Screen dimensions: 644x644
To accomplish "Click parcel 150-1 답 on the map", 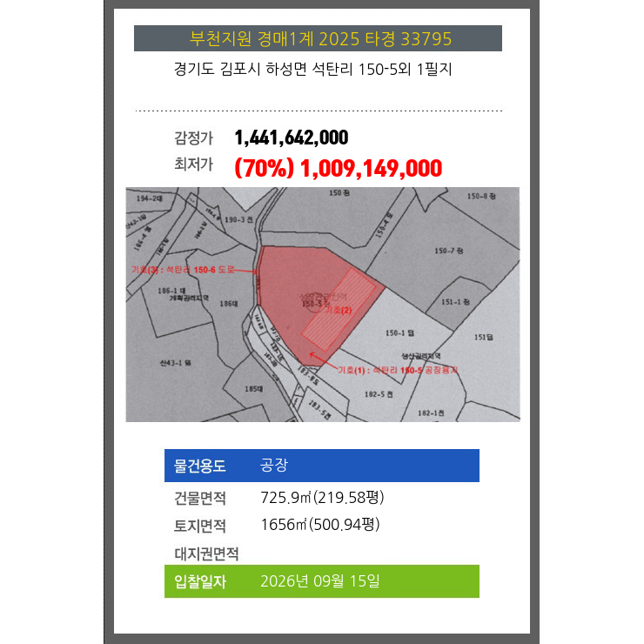I will (x=399, y=333).
